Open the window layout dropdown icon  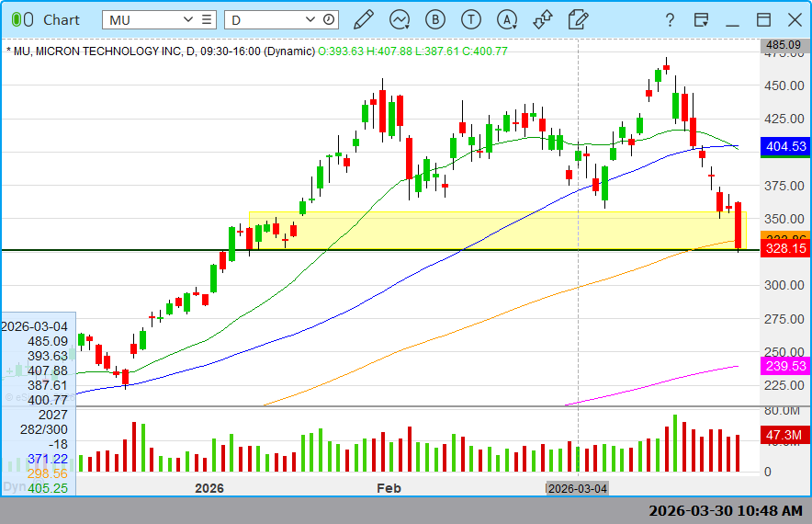pos(701,19)
